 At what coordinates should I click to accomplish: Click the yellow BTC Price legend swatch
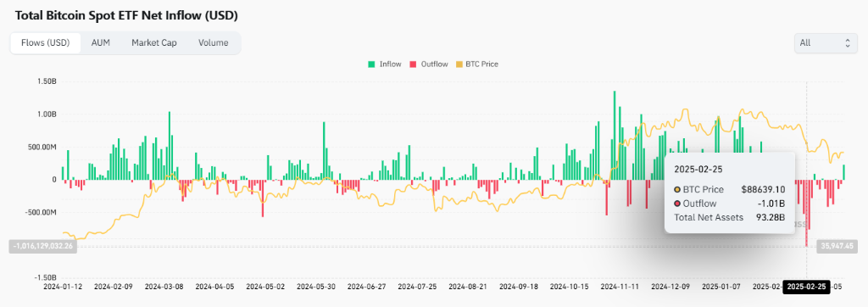[x=459, y=64]
